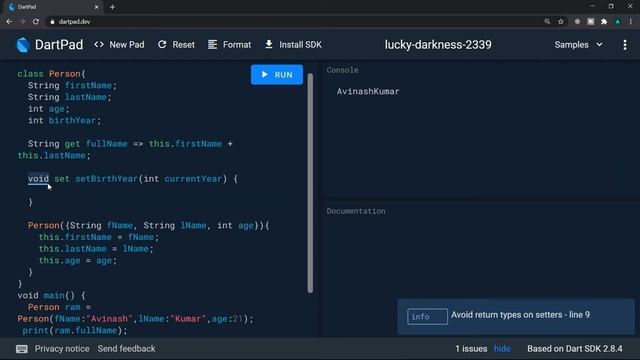
Task: Click 'class Person{' code line
Action: tap(51, 74)
